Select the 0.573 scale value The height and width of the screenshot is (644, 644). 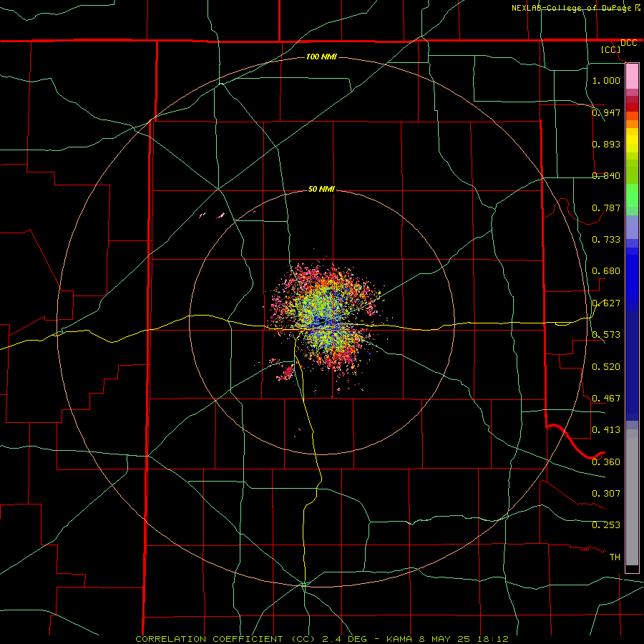click(x=606, y=335)
